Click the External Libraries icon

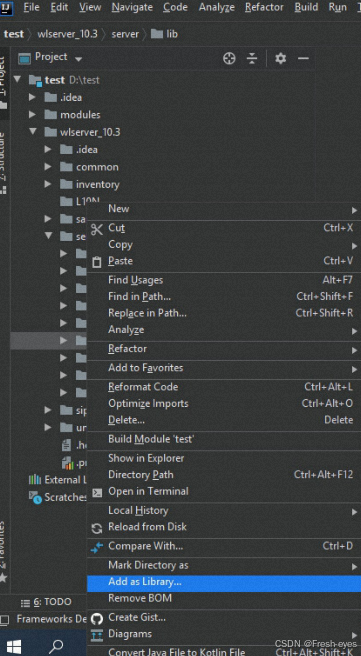point(35,479)
